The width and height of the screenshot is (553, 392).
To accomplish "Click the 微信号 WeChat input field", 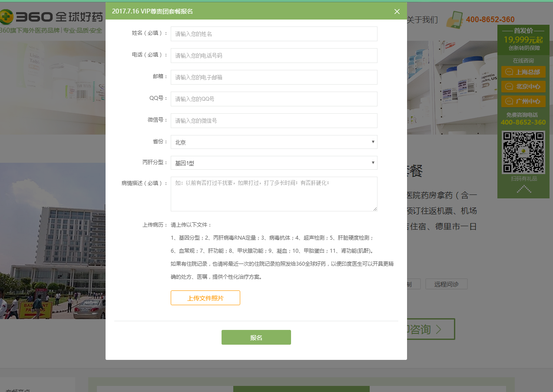I will tap(274, 121).
